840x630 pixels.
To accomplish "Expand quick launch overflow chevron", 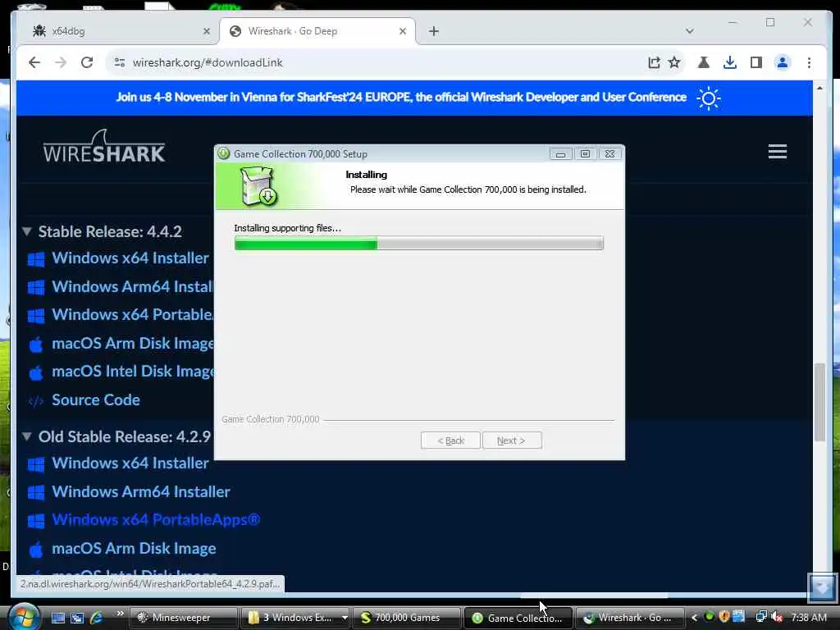I will [120, 614].
